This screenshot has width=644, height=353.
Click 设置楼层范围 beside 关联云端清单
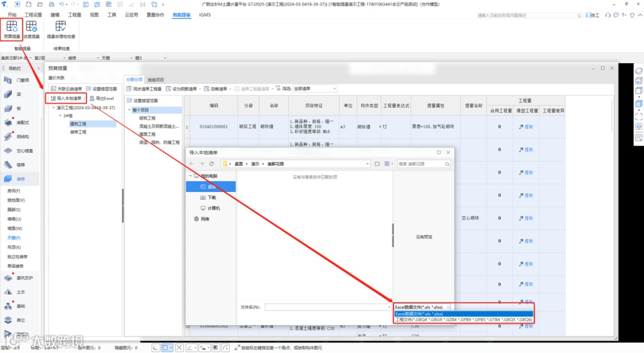101,89
